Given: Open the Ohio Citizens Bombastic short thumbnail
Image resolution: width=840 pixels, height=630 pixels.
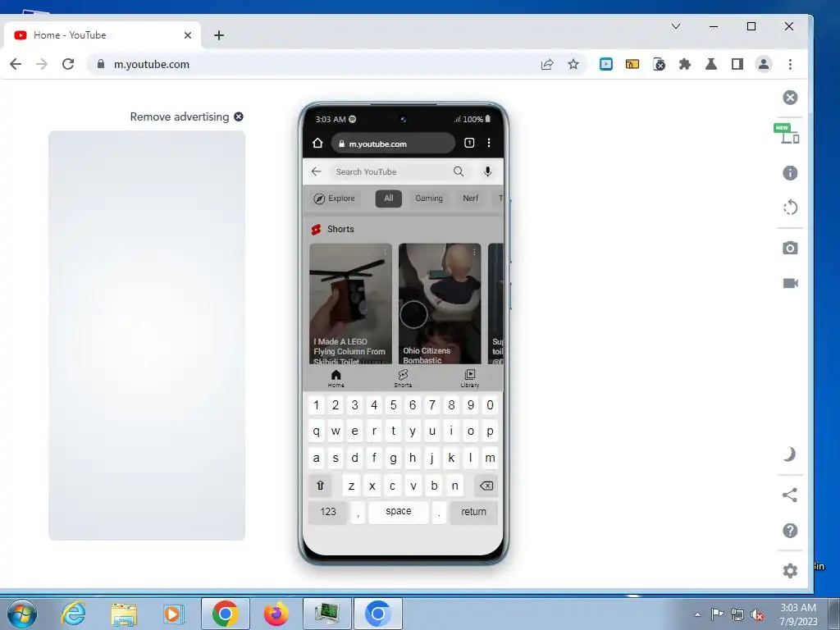Looking at the screenshot, I should (440, 304).
